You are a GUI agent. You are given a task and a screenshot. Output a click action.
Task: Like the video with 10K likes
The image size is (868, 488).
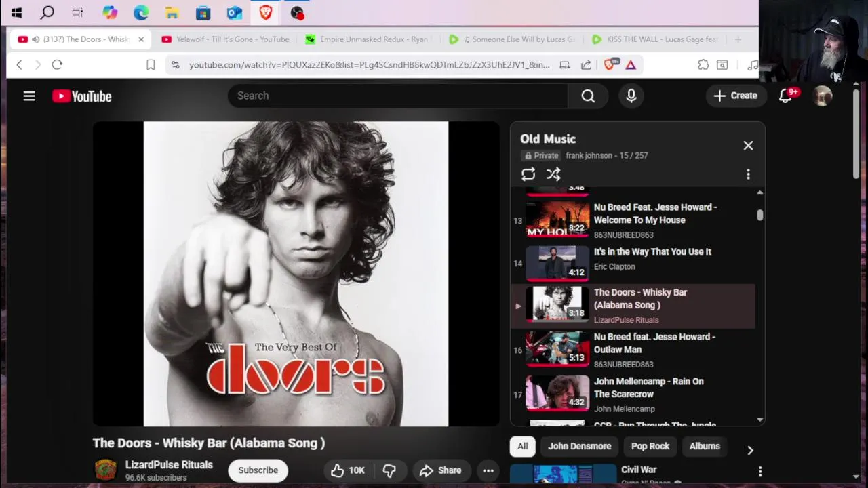click(x=347, y=470)
